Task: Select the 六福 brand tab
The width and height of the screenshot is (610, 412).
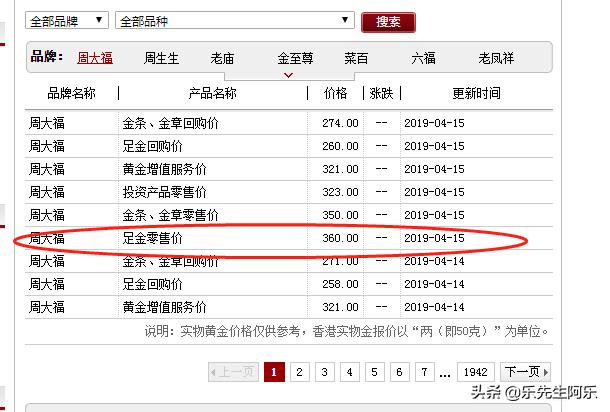Action: click(x=423, y=58)
